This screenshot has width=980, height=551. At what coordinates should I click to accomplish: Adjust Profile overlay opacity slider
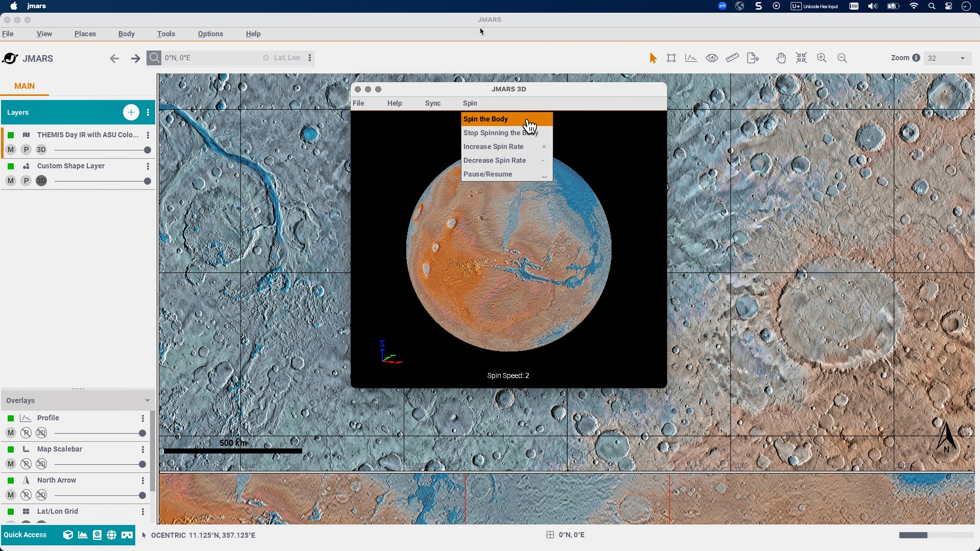[x=100, y=433]
